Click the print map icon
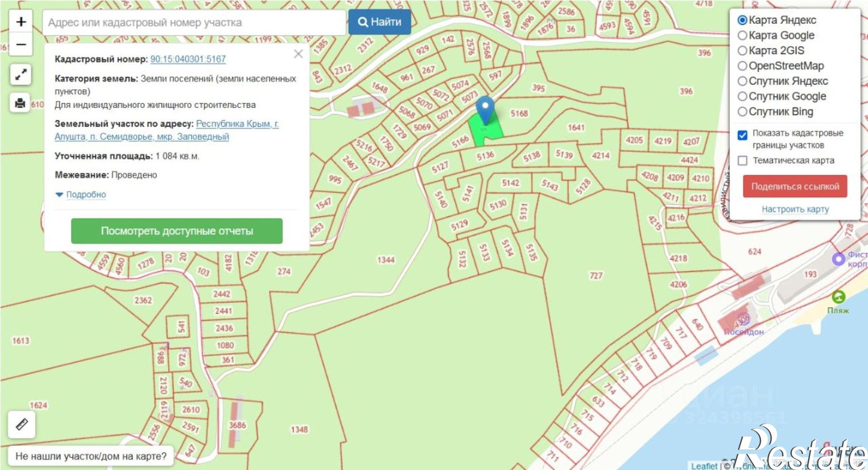Image resolution: width=868 pixels, height=470 pixels. 20,103
